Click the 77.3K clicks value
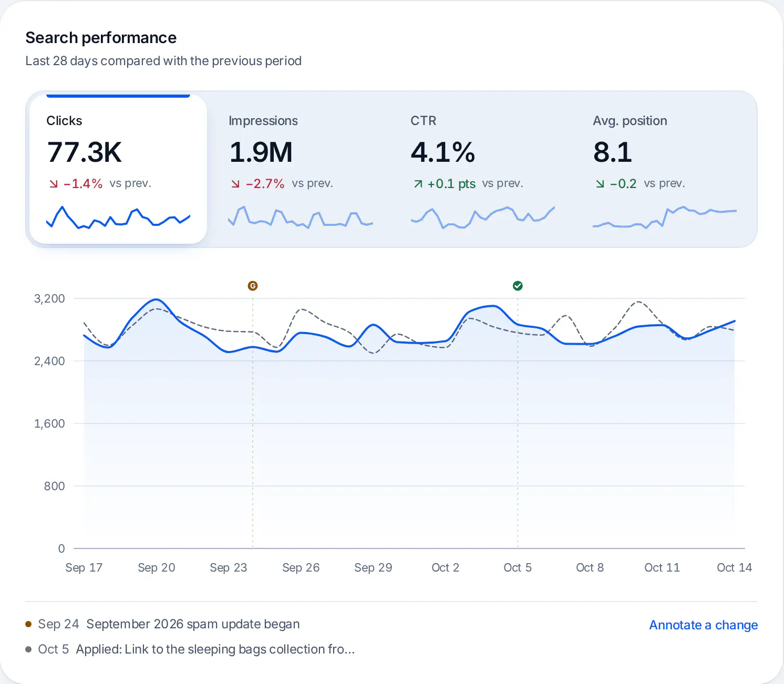The image size is (784, 684). coord(84,152)
